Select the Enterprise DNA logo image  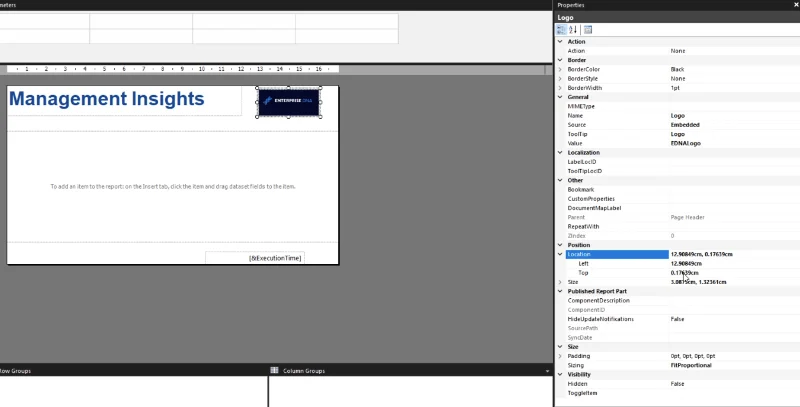289,102
